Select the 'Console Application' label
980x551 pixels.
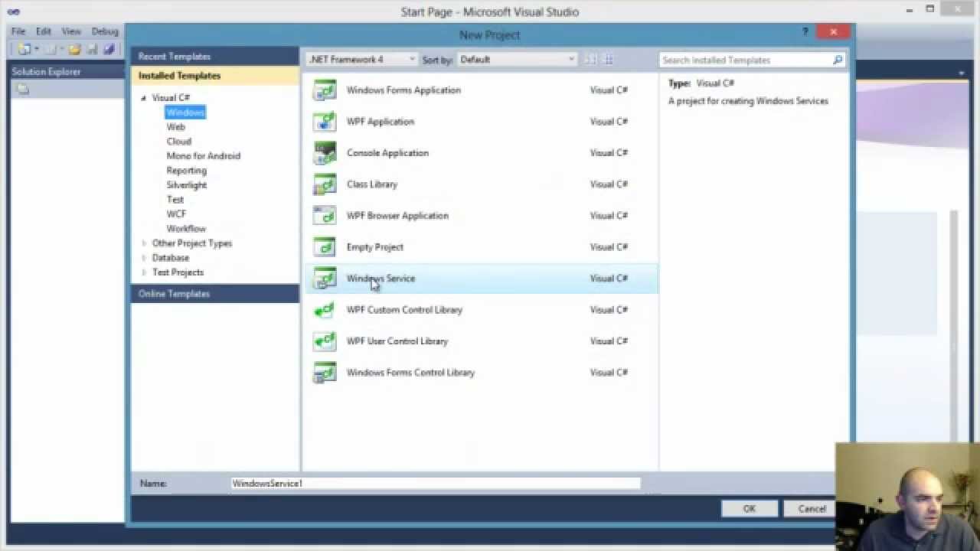click(x=387, y=153)
